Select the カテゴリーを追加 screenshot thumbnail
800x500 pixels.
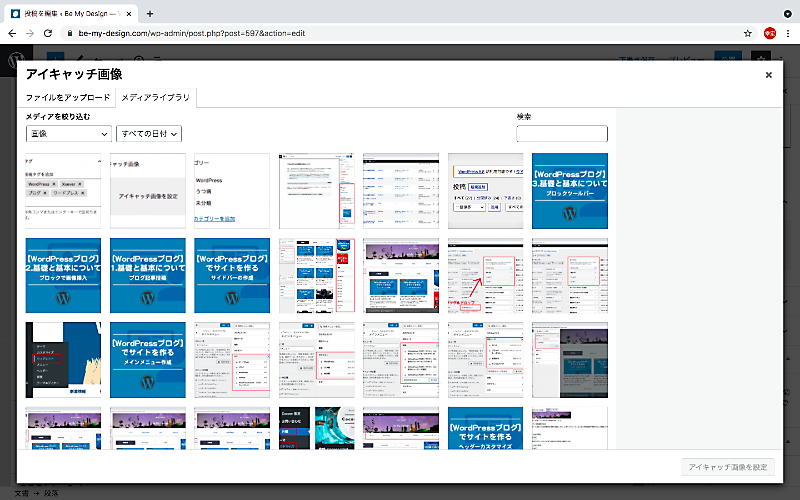tap(232, 190)
